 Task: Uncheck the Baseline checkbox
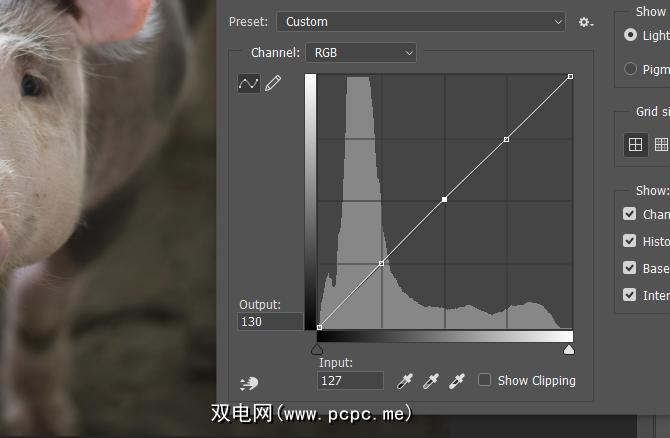(629, 268)
